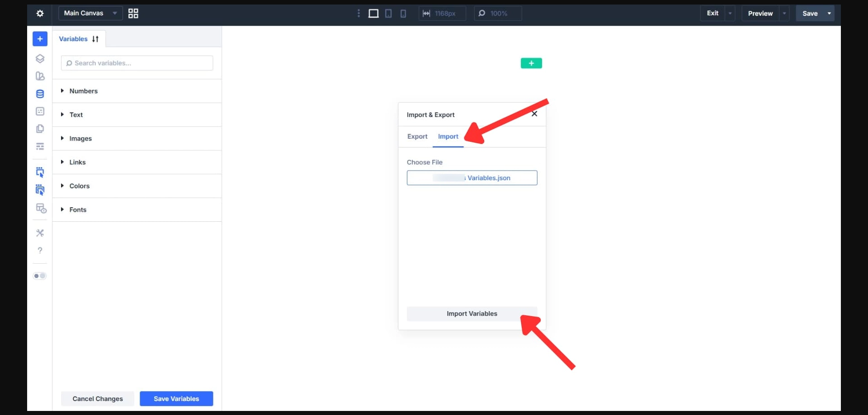868x415 pixels.
Task: Toggle the switch at sidebar bottom
Action: (x=40, y=275)
